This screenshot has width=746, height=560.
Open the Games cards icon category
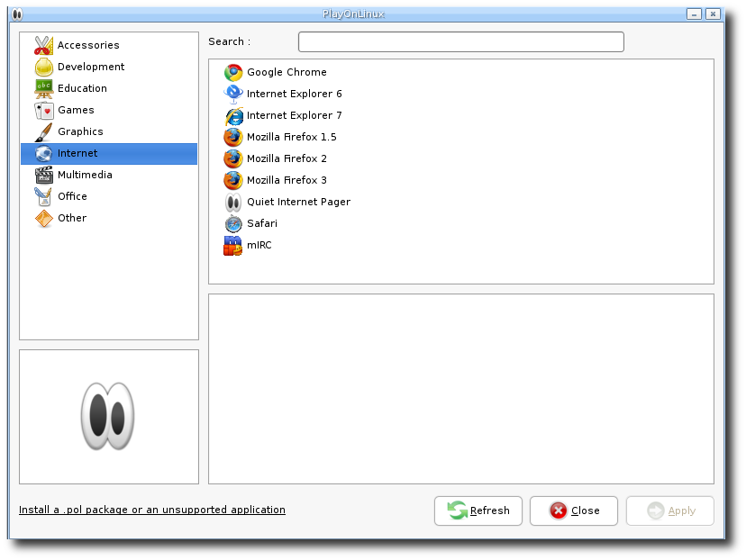44,110
